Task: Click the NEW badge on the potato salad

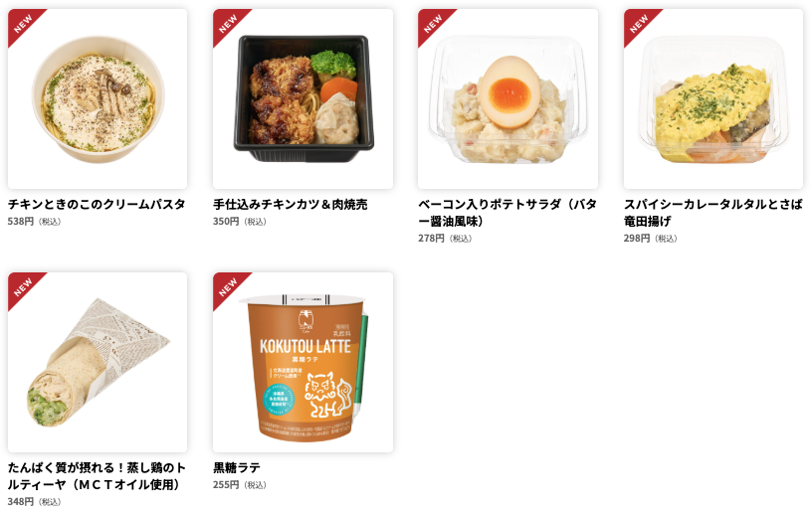Action: (433, 23)
